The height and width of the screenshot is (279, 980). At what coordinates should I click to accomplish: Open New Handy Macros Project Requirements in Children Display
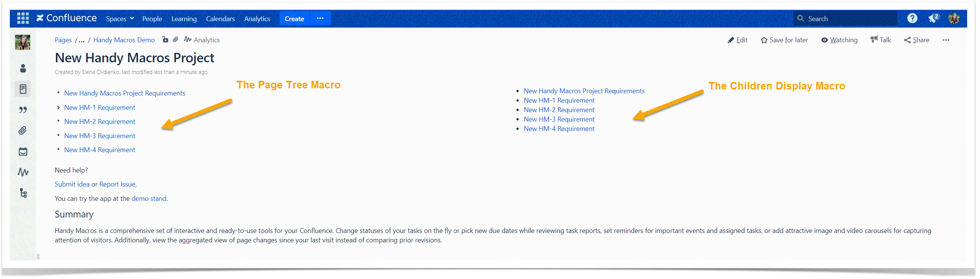[x=584, y=91]
